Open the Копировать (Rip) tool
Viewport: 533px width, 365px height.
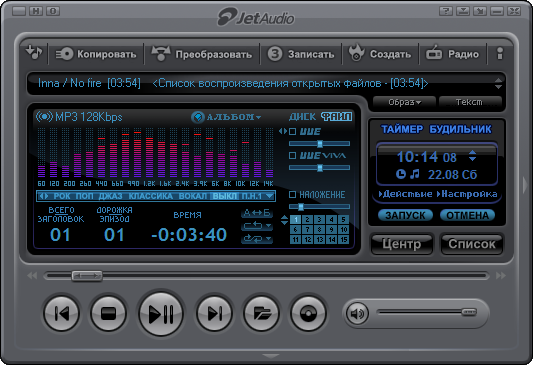(x=96, y=54)
